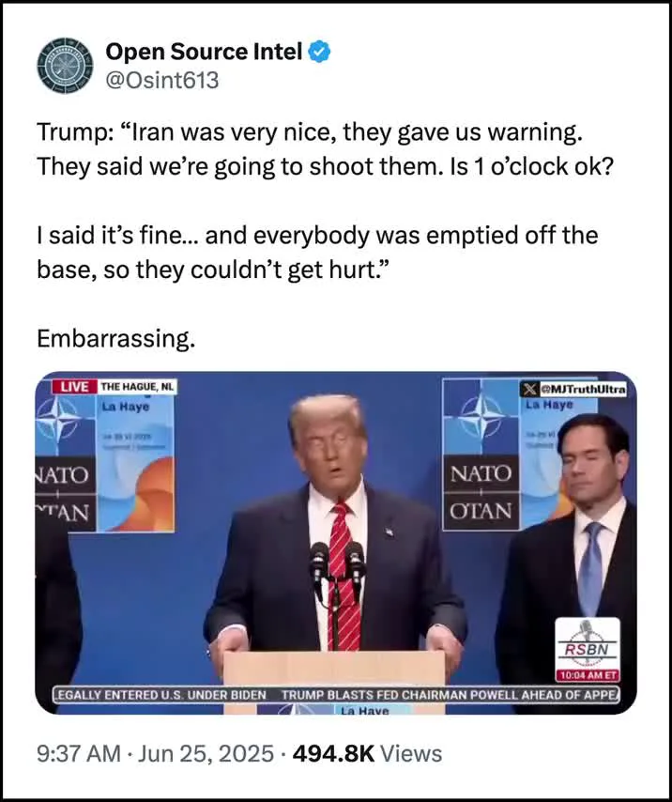Click the podium microphones in the video

[337, 568]
